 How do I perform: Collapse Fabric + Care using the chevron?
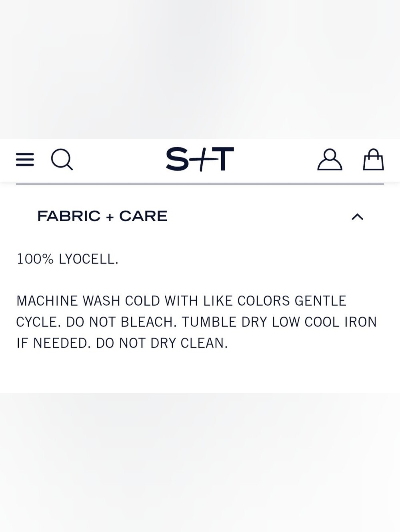[357, 217]
